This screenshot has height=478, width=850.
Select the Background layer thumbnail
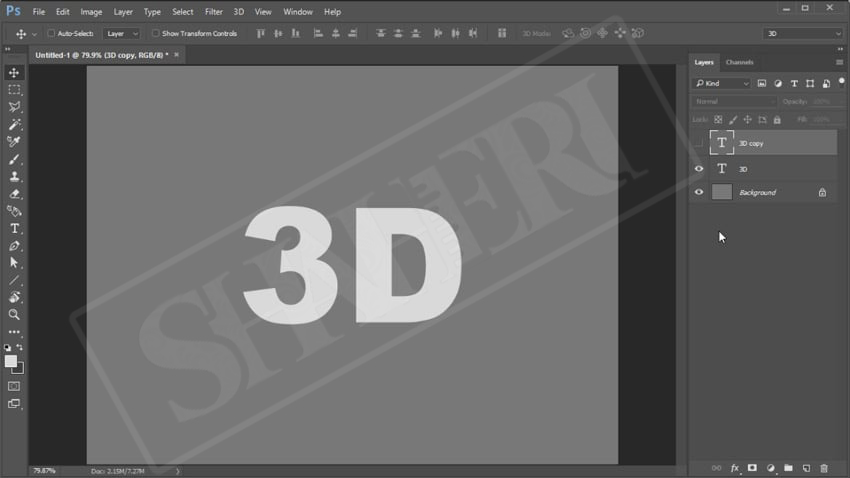[x=722, y=192]
